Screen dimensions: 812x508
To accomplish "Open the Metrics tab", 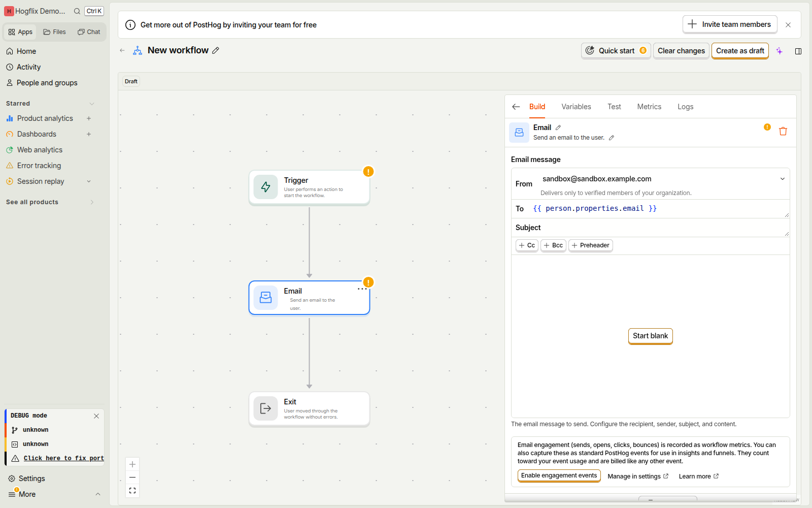I will point(649,107).
